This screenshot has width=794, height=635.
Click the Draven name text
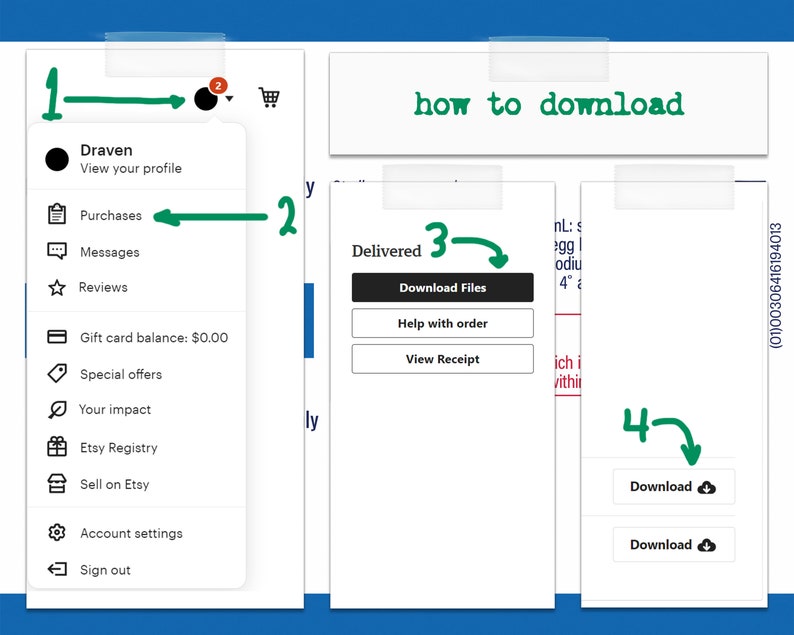click(x=106, y=150)
